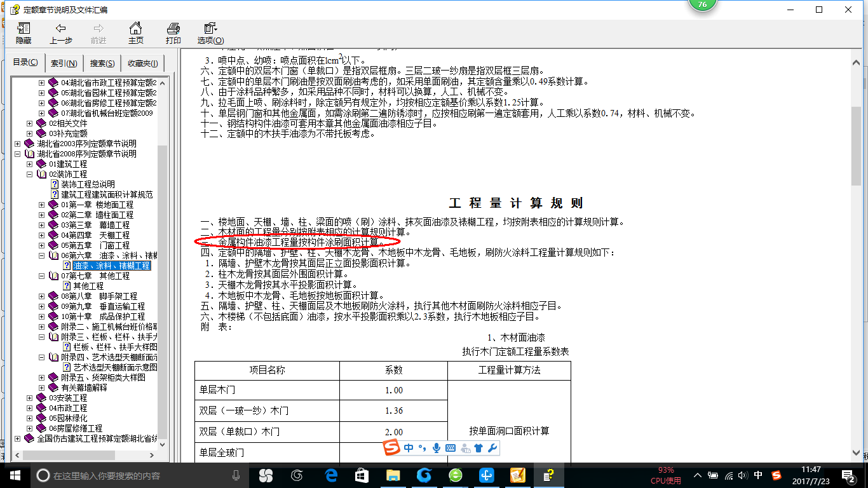Screen dimensions: 868x488
Task: Click the Sogou voice input microphone
Action: click(x=437, y=448)
